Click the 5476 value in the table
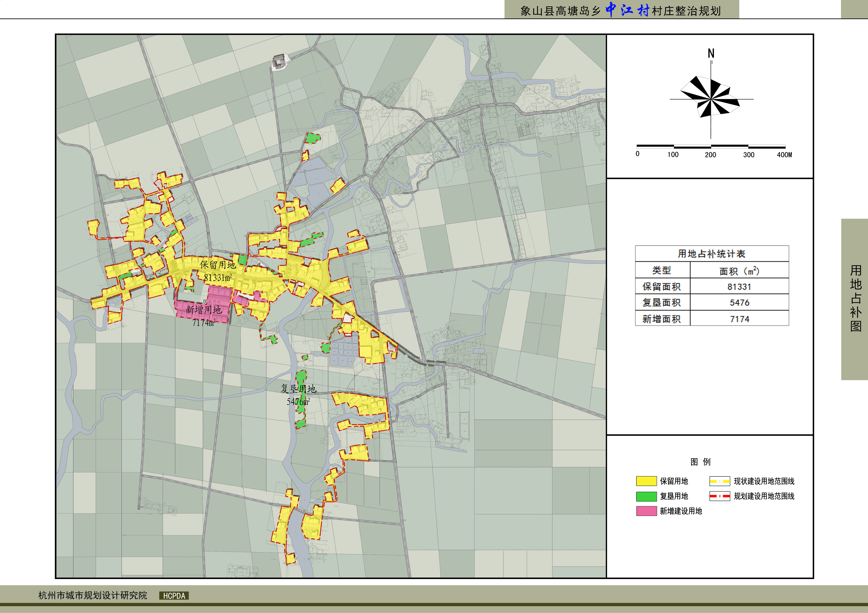Screen dimensions: 868x613 point(739,303)
